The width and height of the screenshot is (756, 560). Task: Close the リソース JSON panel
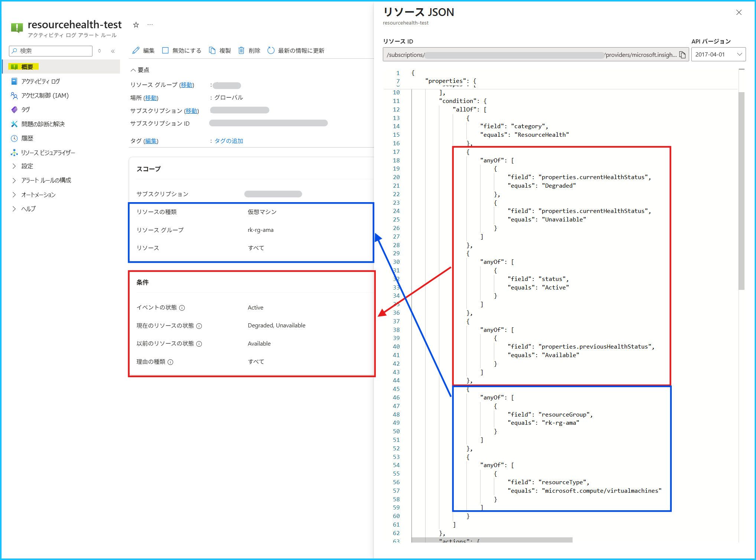tap(739, 12)
